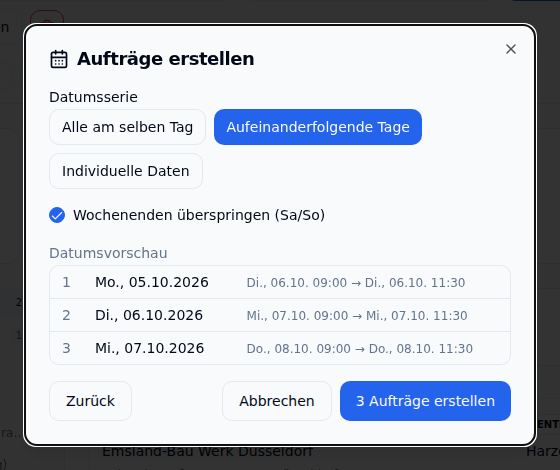Click the 'Zurück' button

[x=90, y=401]
